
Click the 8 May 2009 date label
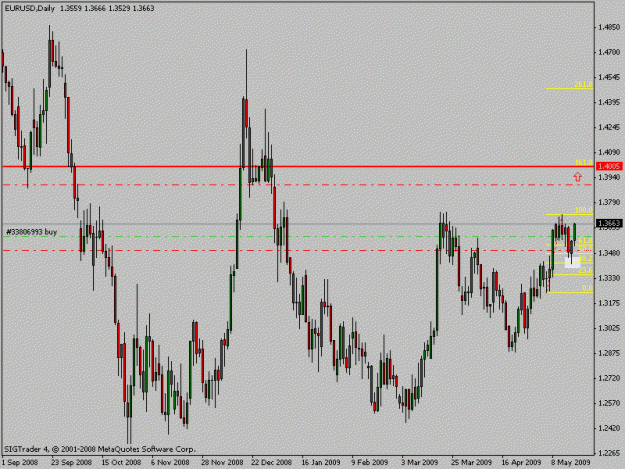(x=570, y=463)
